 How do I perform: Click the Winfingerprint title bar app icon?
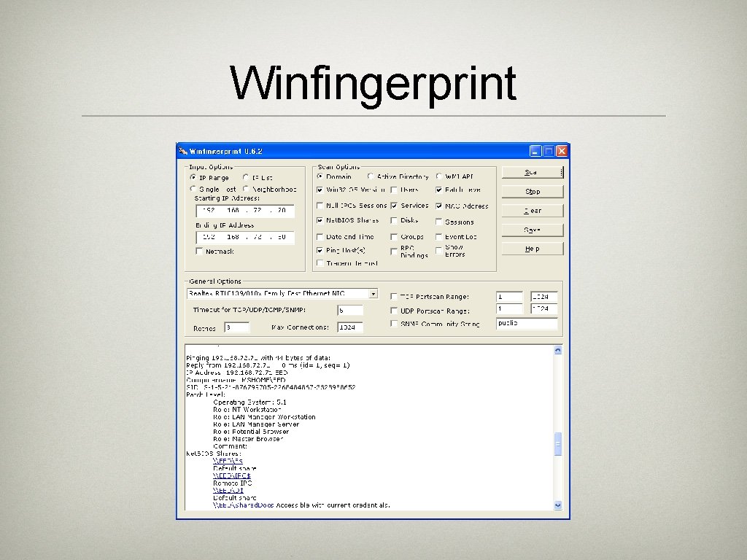183,151
